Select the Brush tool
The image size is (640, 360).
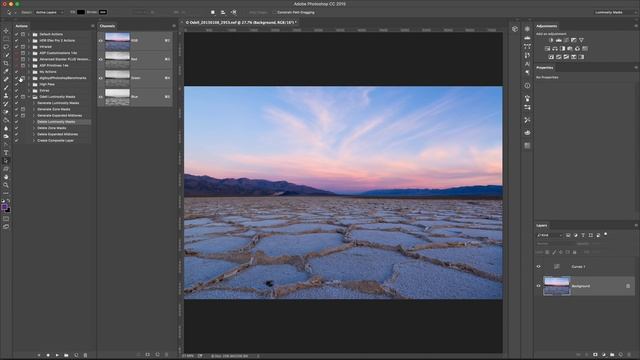[6, 87]
